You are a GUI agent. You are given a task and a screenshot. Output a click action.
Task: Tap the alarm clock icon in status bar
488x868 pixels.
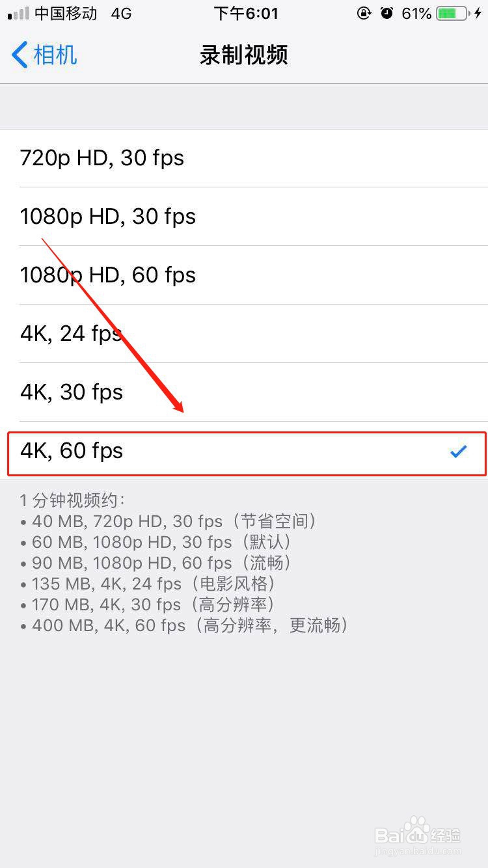pos(387,13)
